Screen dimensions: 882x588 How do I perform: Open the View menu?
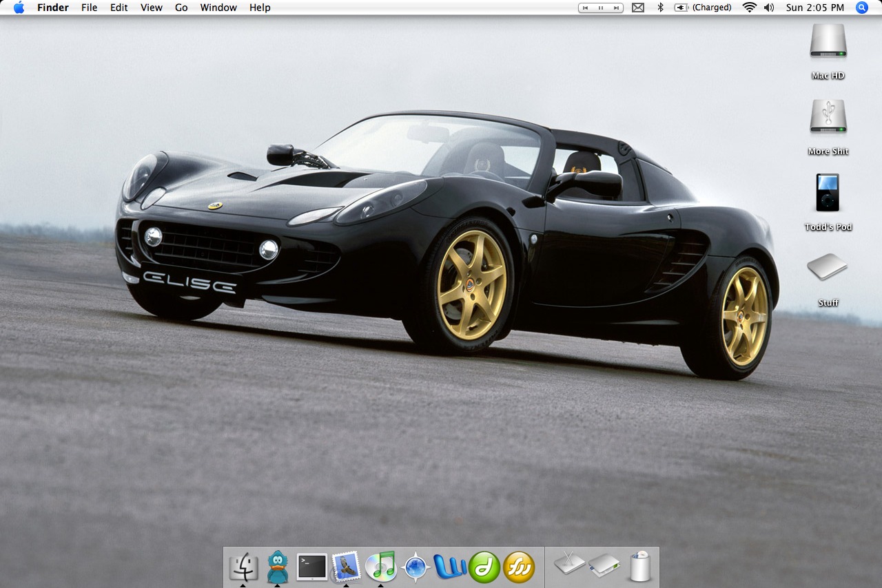coord(151,8)
